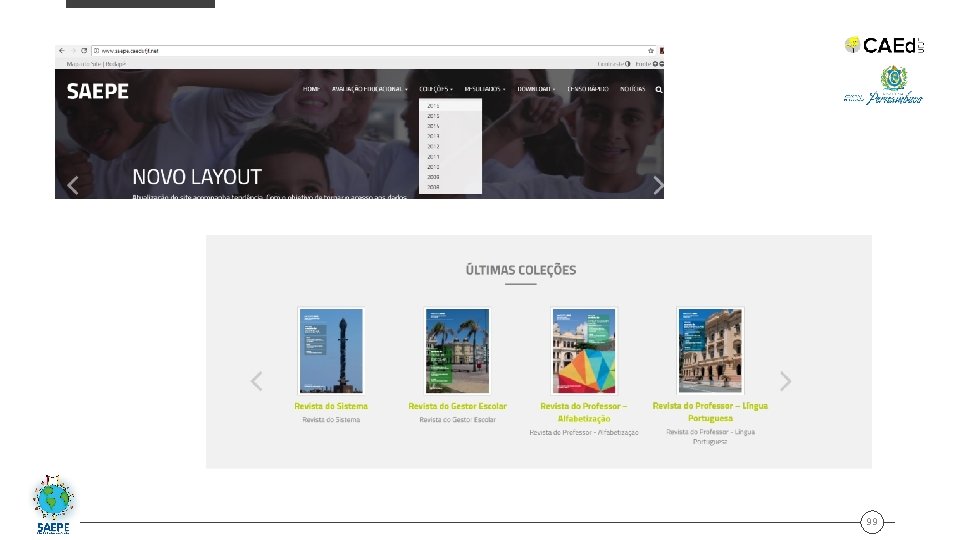Click the NOVO LAYOUT banner heading

point(197,177)
